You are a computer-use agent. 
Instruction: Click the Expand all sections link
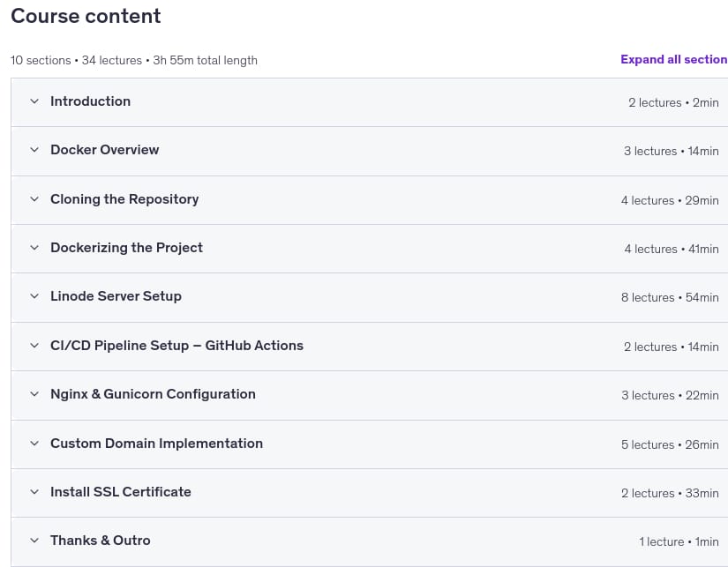click(x=674, y=59)
